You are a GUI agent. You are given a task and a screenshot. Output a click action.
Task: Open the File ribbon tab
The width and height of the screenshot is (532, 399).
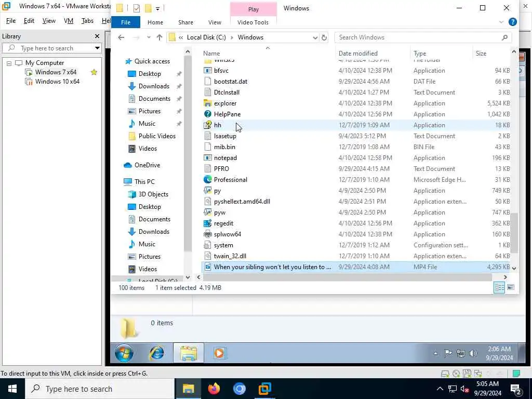click(126, 22)
